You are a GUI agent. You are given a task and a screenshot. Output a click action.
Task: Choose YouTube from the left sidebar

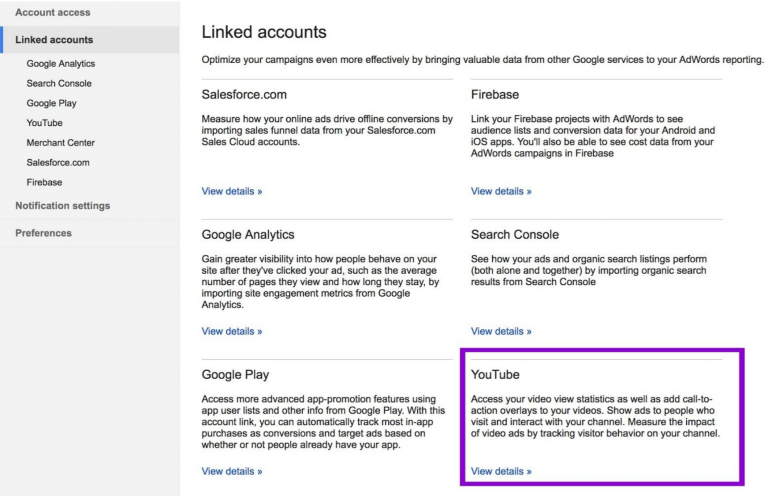[x=44, y=123]
